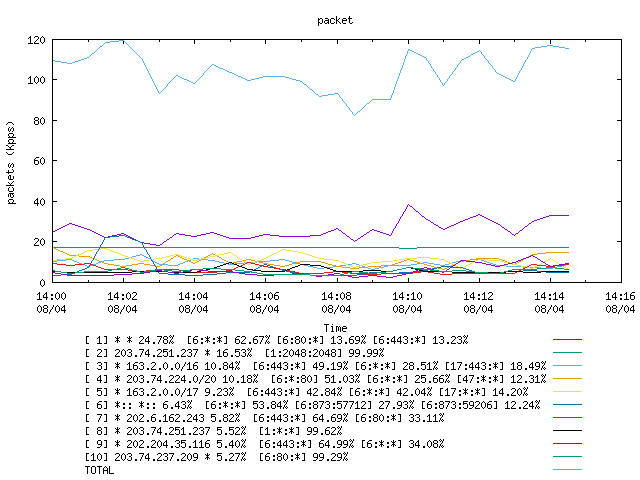Click the TOTAL line's lowest dip after 14:08
Image resolution: width=640 pixels, height=480 pixels.
coord(354,115)
